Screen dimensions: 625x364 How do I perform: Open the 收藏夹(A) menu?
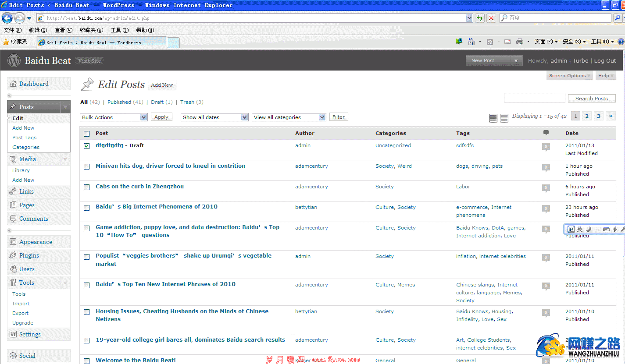click(91, 30)
